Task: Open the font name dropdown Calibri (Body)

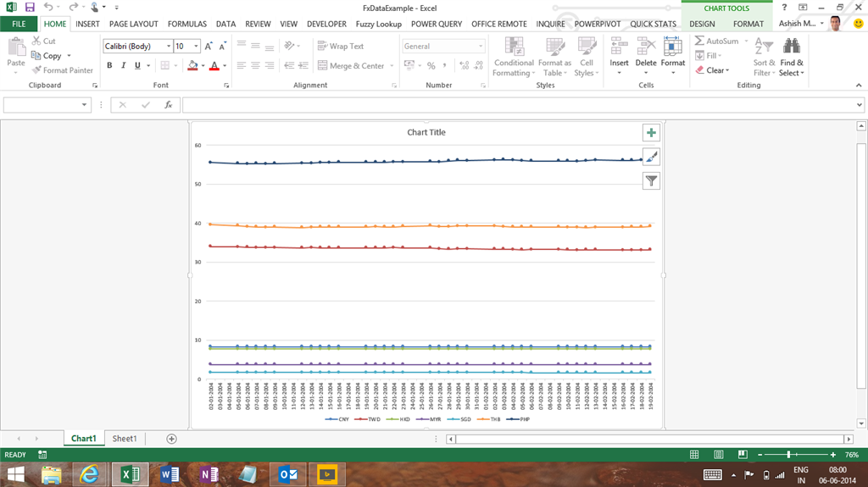Action: (169, 46)
